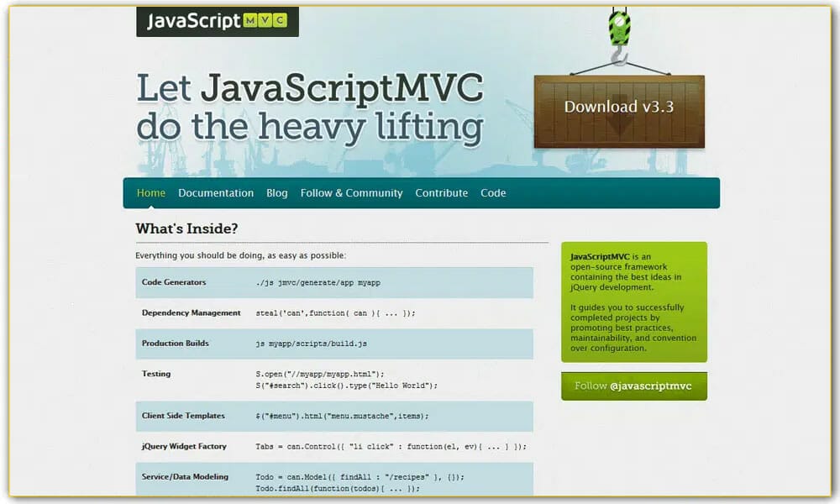Open the Blog section

[276, 192]
